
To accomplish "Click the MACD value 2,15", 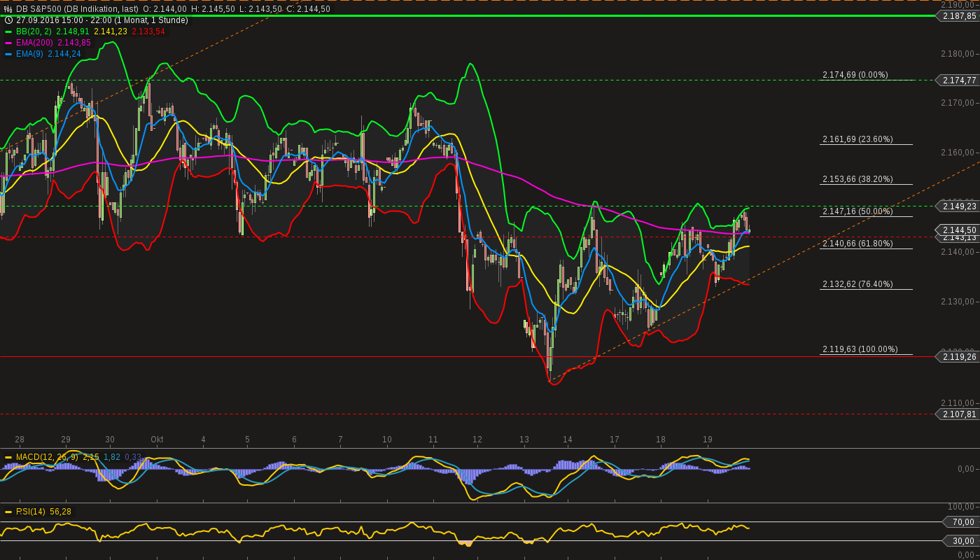I will [x=91, y=457].
